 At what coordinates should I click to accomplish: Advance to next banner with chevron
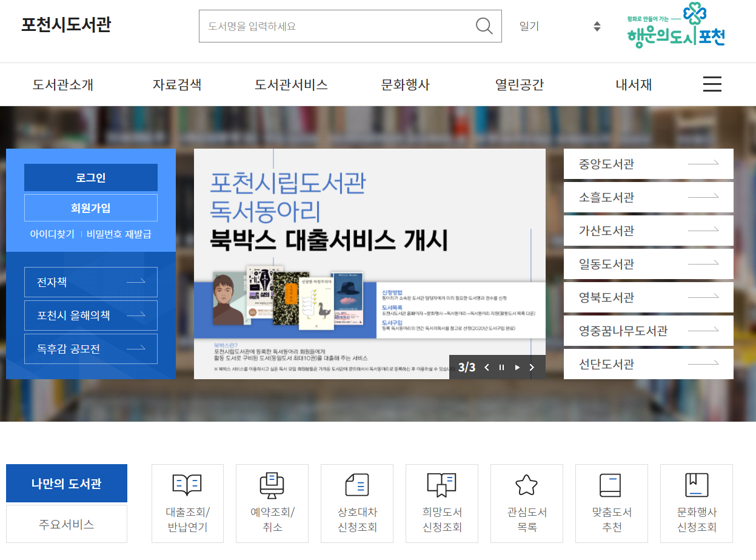[x=532, y=367]
